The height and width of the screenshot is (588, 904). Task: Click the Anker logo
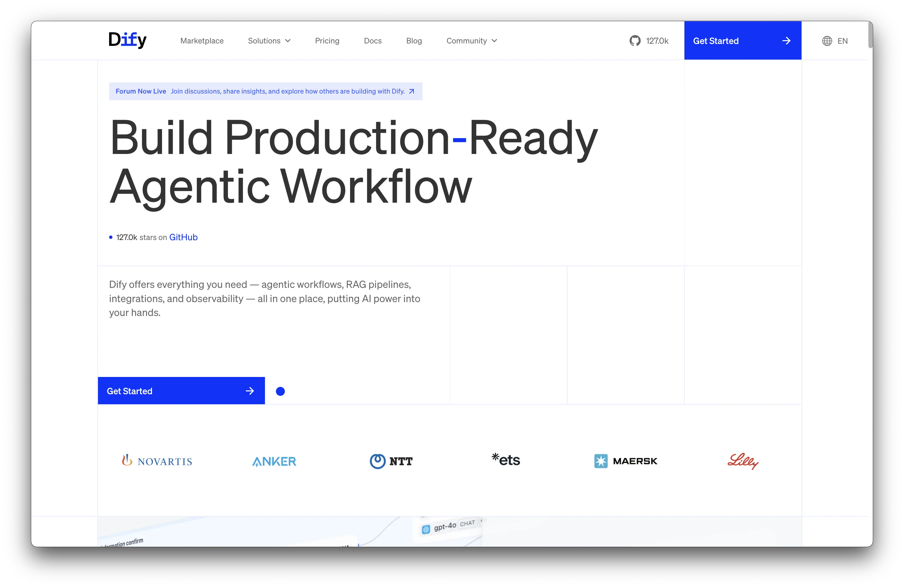[x=274, y=461]
